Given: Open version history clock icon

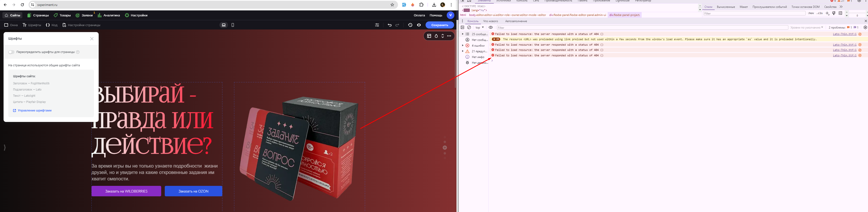Looking at the screenshot, I should (410, 25).
